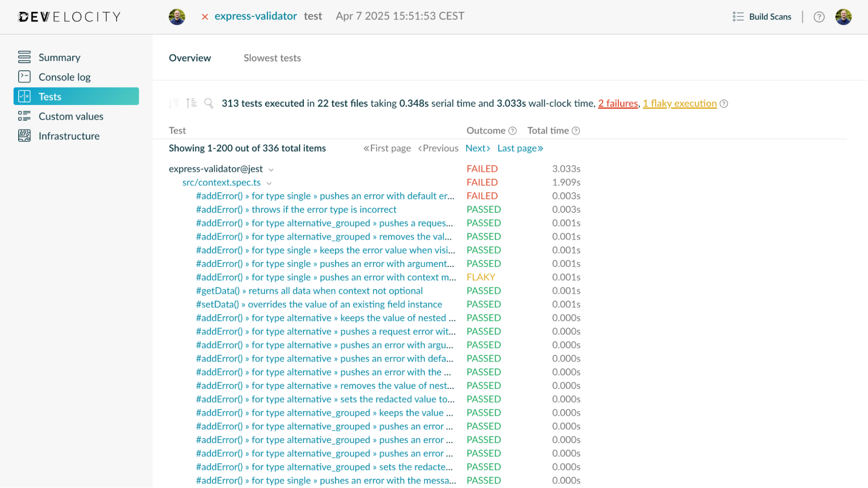
Task: Go to the Summary section
Action: pyautogui.click(x=59, y=57)
